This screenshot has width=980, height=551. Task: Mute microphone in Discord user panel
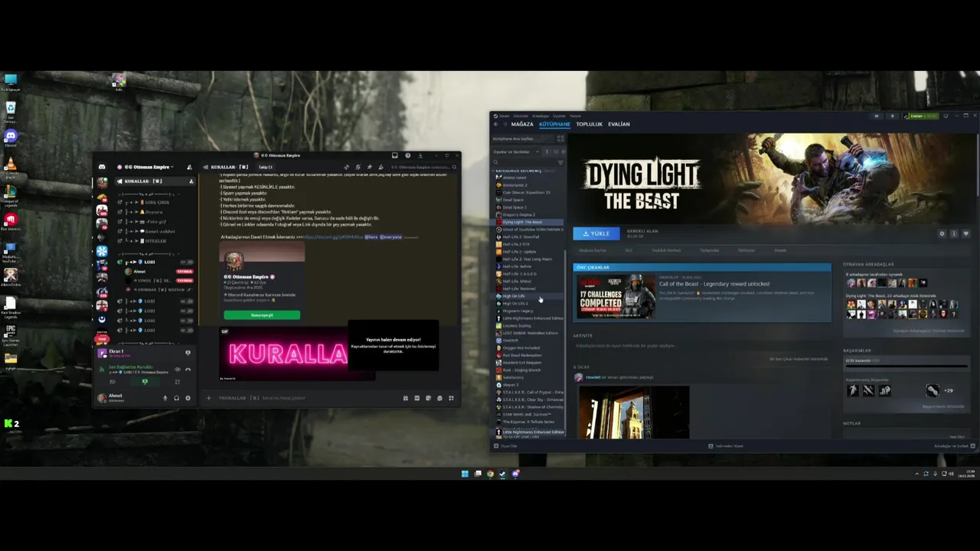[x=165, y=398]
